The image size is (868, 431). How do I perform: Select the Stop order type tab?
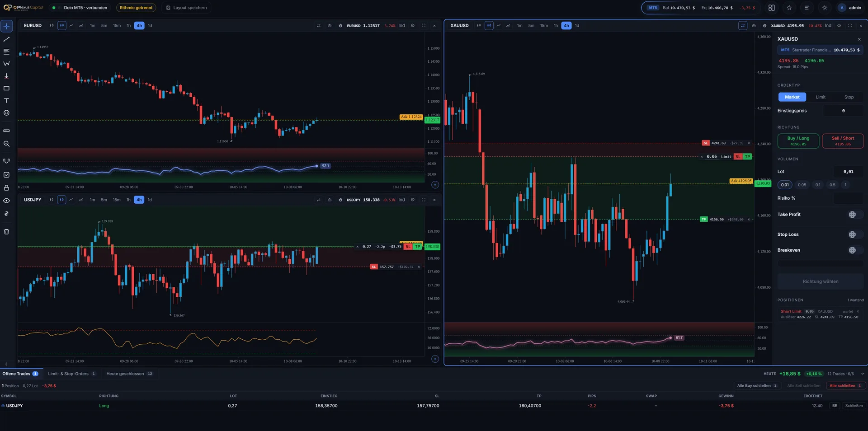click(x=849, y=97)
